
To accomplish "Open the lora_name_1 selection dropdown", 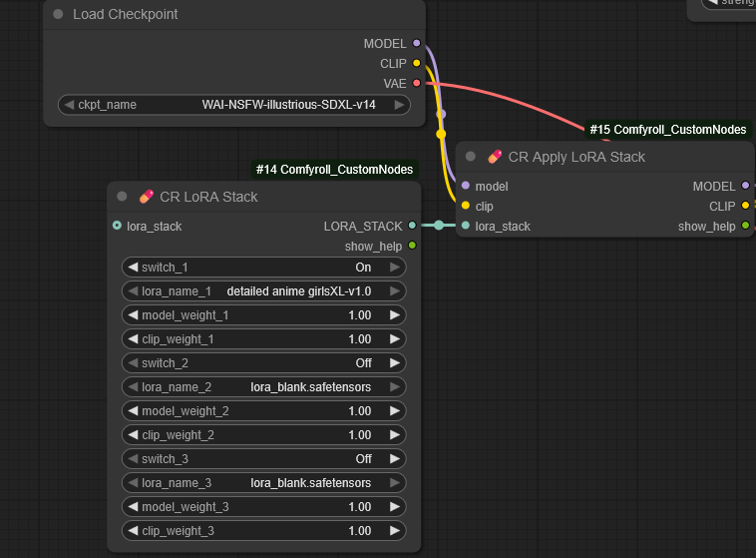I will tap(264, 291).
